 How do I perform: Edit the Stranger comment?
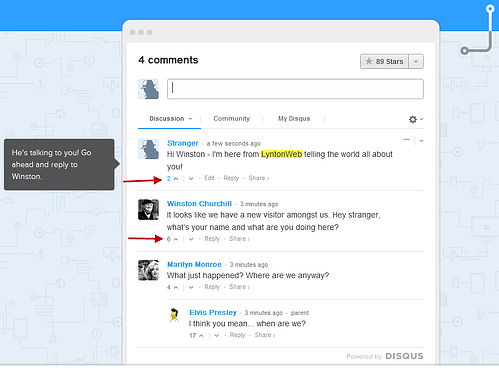(209, 178)
